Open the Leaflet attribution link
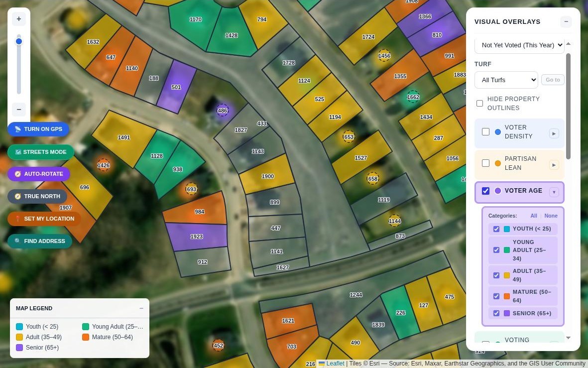Image resolution: width=588 pixels, height=368 pixels. pyautogui.click(x=335, y=364)
